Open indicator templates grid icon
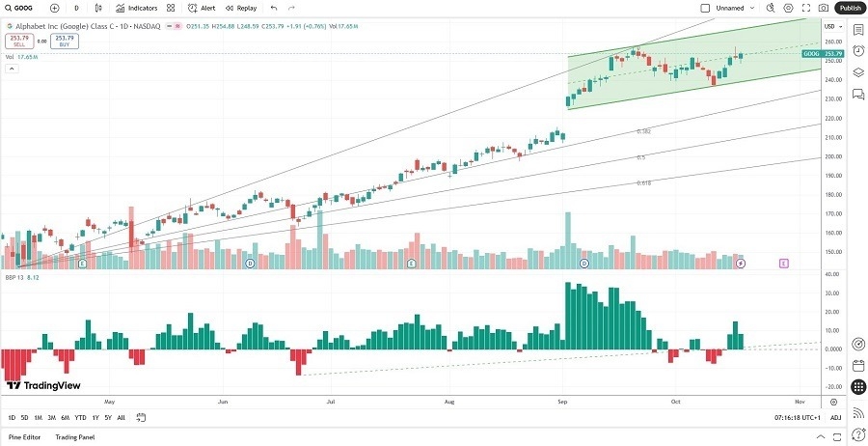Viewport: 868px width, 446px height. tap(171, 8)
